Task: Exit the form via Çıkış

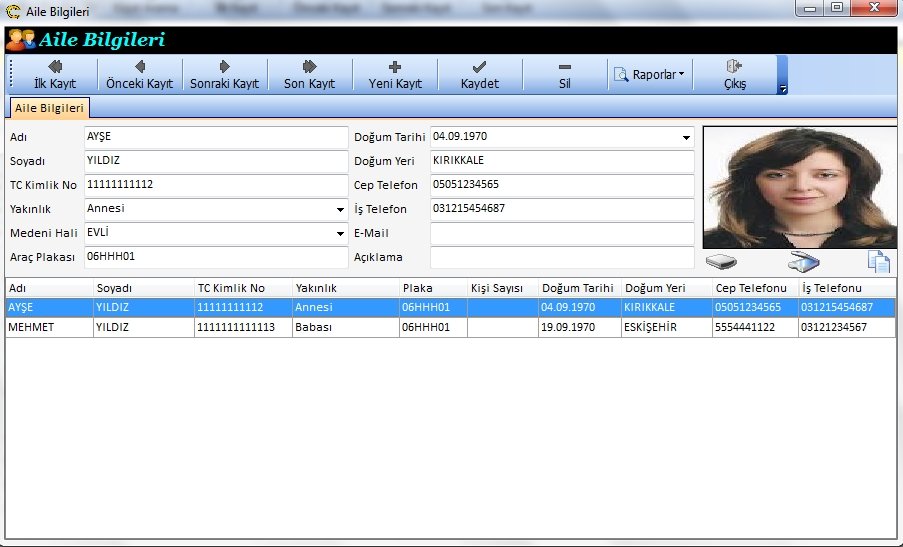Action: coord(735,75)
